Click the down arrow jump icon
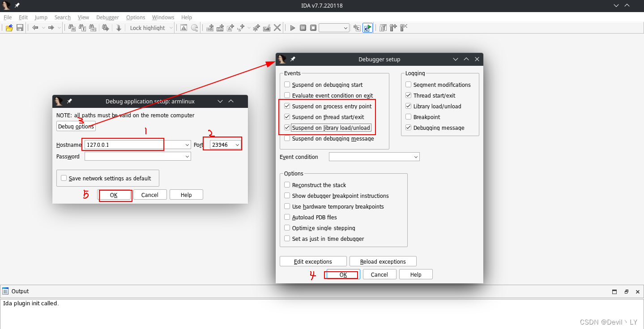Screen dimensions: 644x329 119,28
